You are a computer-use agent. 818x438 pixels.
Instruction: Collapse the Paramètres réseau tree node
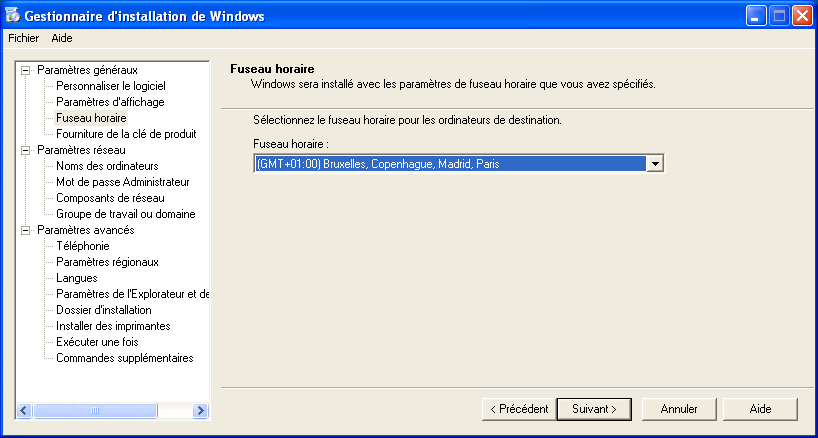pos(25,150)
